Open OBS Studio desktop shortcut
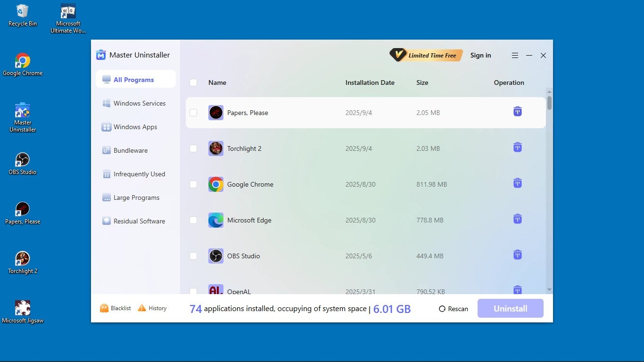 tap(22, 163)
